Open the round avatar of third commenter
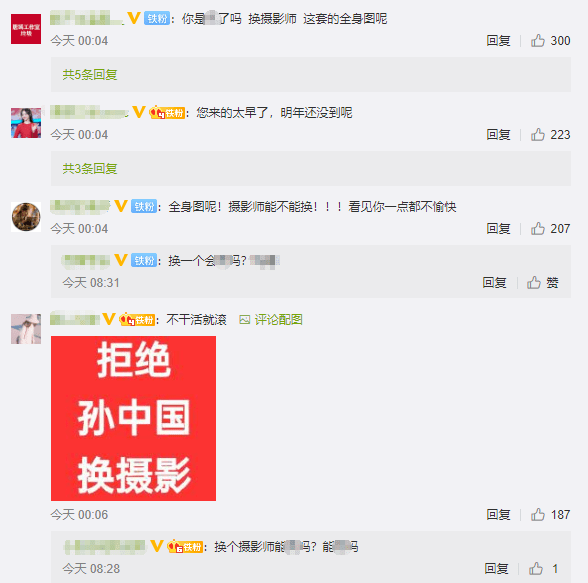Image resolution: width=588 pixels, height=583 pixels. 26,217
